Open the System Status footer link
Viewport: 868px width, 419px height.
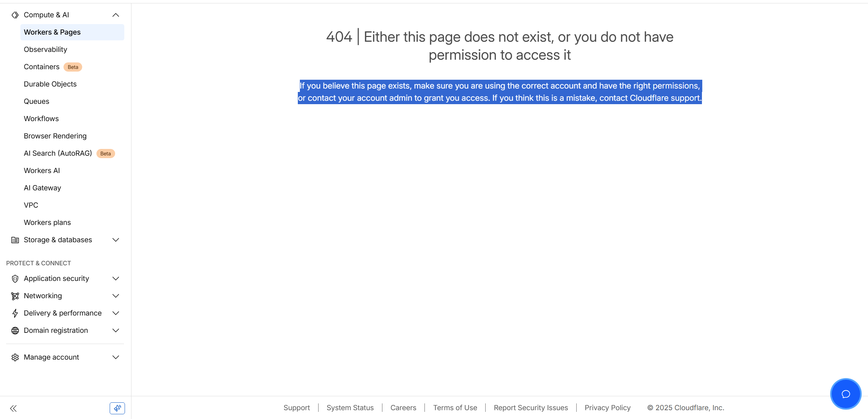tap(350, 408)
